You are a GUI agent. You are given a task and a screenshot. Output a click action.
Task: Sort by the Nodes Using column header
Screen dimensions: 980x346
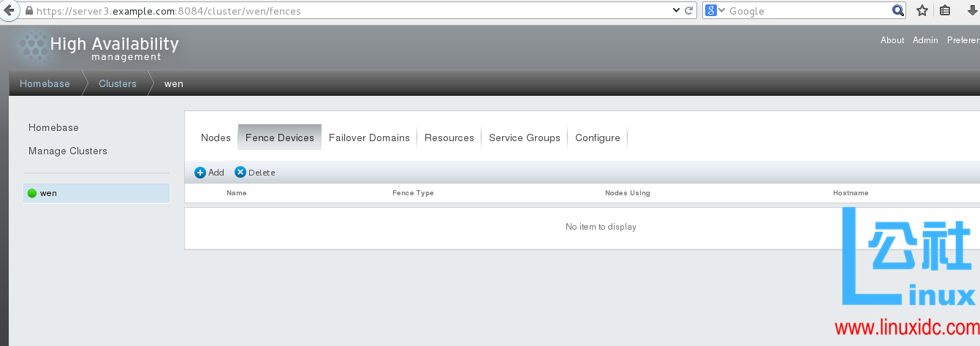point(628,193)
